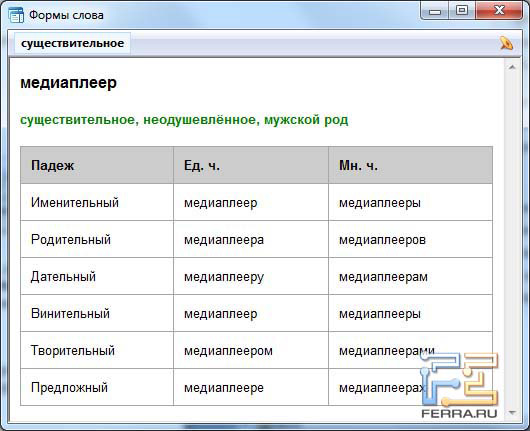Click the singular form медиаплеером
Screen dimensions: 530x431
tap(228, 351)
